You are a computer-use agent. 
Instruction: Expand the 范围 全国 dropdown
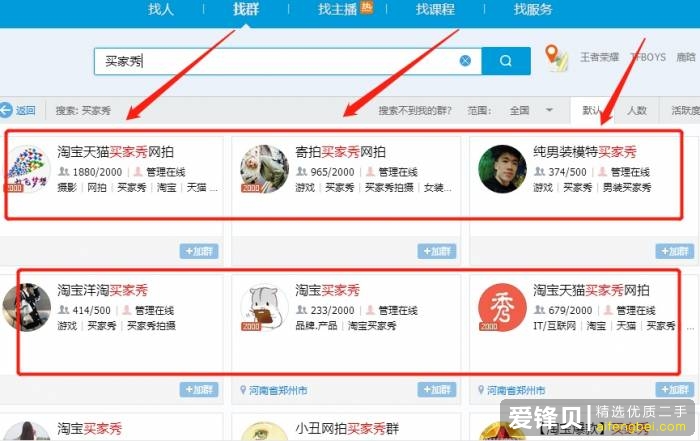[x=531, y=110]
